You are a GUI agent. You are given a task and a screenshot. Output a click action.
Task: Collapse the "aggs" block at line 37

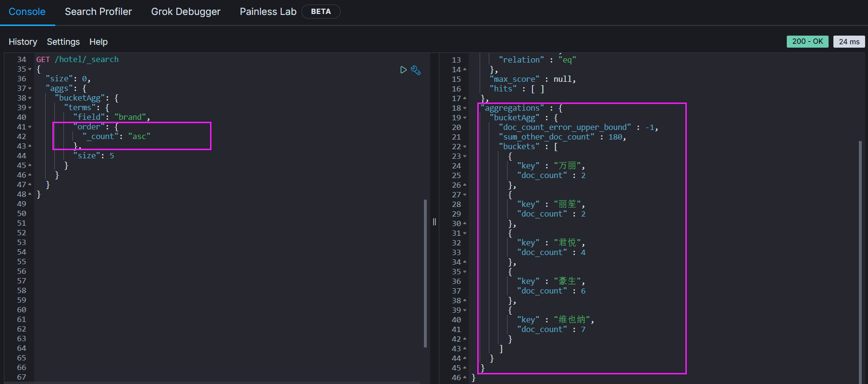30,89
